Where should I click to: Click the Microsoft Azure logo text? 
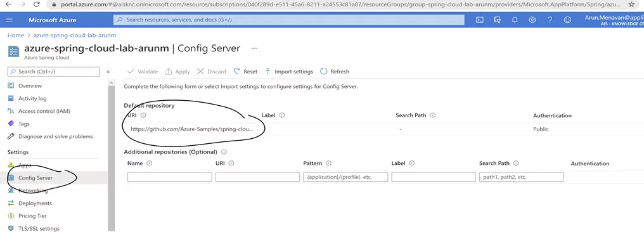tap(52, 20)
